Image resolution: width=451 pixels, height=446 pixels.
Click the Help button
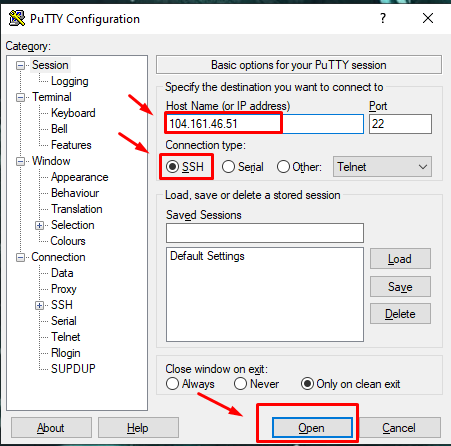pos(138,428)
